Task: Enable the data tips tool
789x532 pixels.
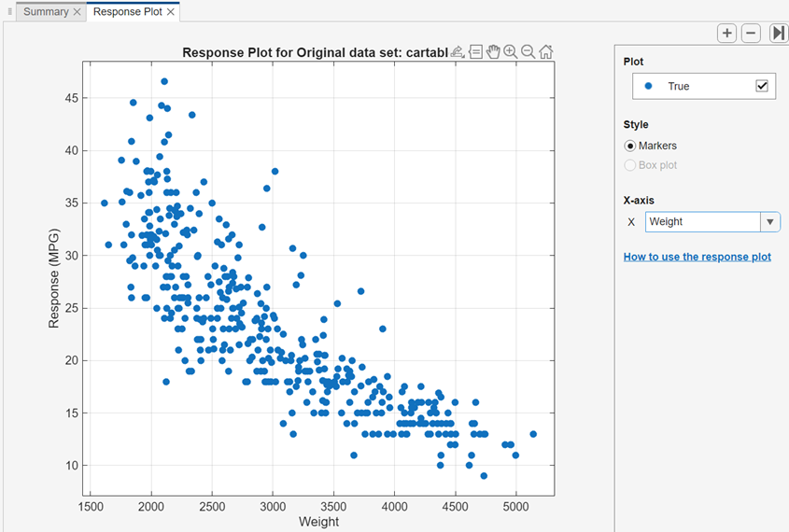Action: pyautogui.click(x=475, y=52)
